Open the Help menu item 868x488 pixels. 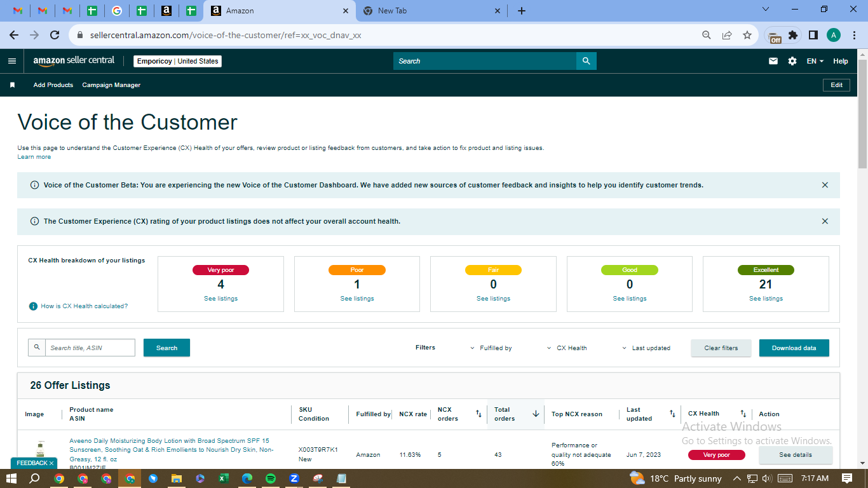[x=841, y=61]
